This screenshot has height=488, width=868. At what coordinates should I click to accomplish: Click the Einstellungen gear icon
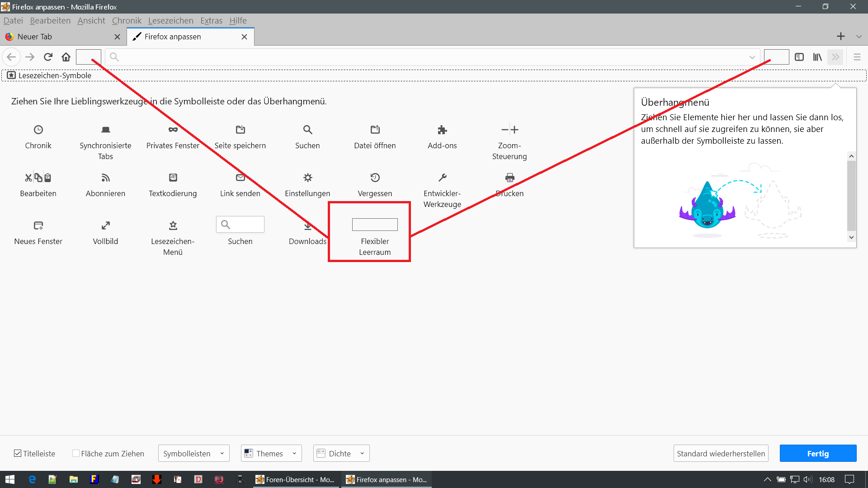[x=307, y=178]
